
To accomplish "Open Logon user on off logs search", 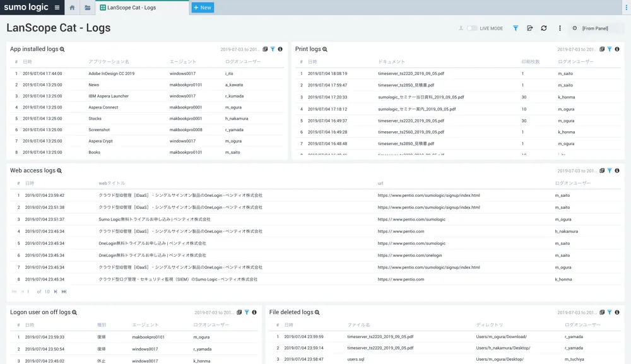I will point(74,312).
